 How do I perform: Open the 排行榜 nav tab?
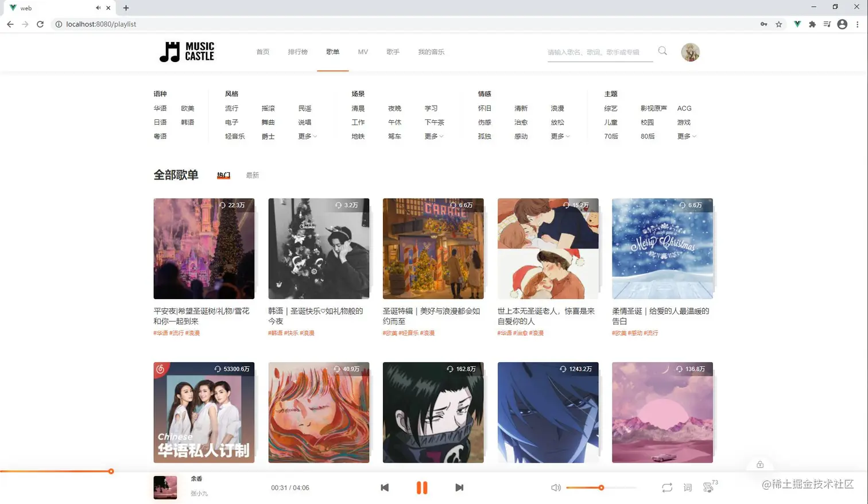(298, 52)
